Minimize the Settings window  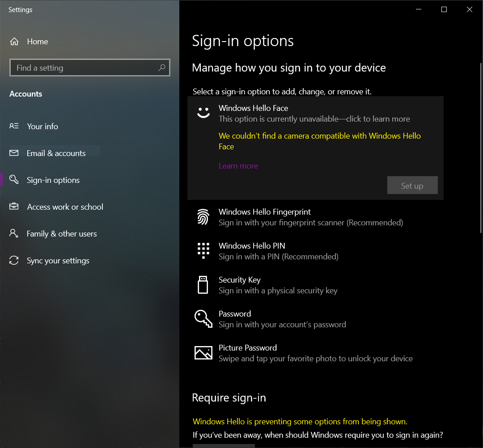tap(419, 9)
